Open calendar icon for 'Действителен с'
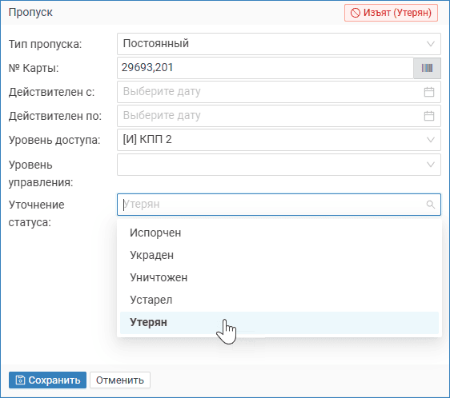 (x=429, y=92)
